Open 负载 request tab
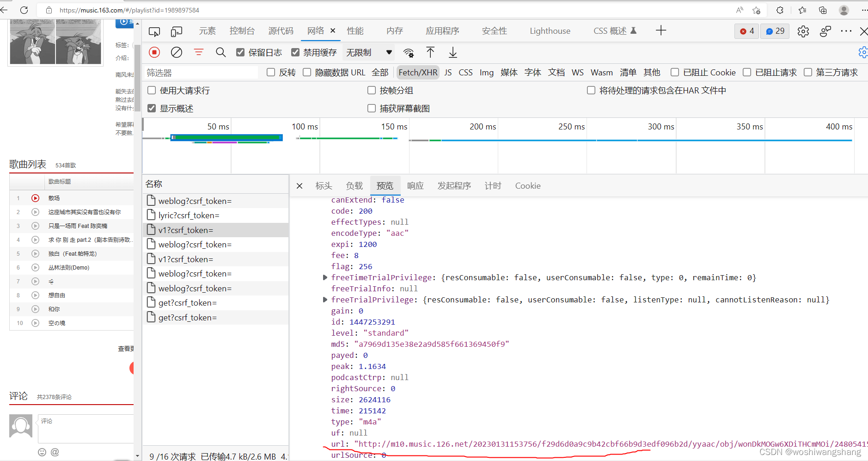 355,186
